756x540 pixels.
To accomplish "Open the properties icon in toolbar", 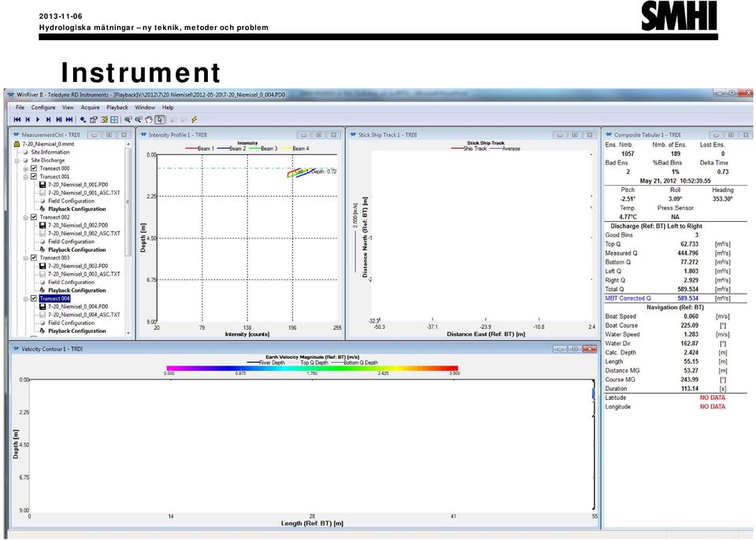I will [94, 120].
